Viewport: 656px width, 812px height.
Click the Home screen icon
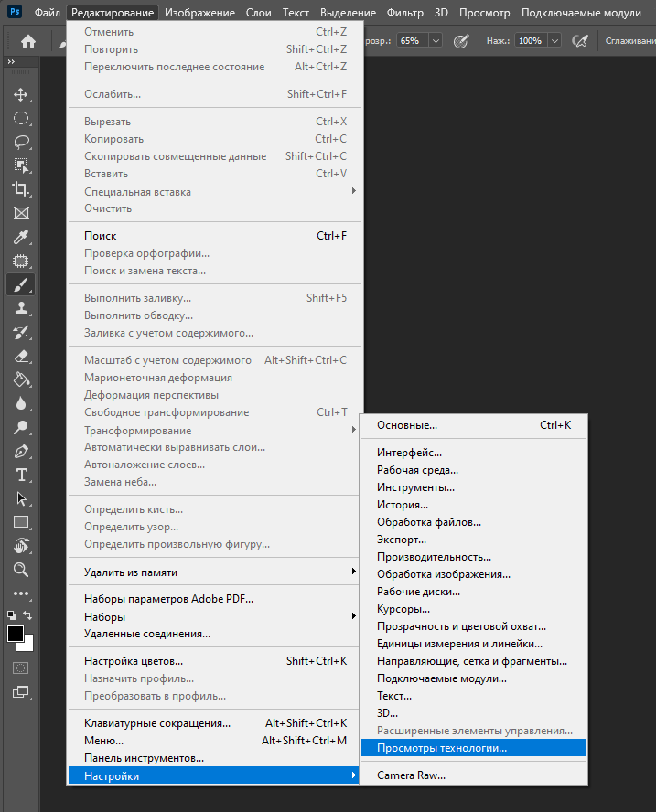(28, 41)
